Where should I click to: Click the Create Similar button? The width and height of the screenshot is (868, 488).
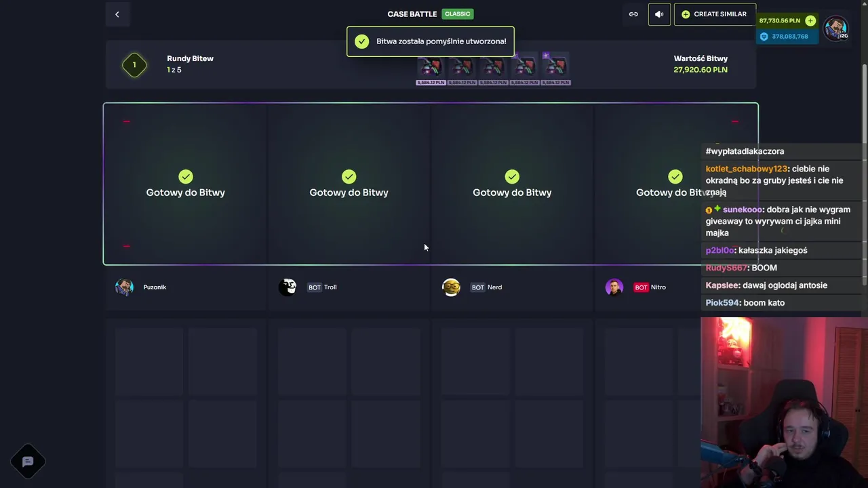[x=714, y=14]
